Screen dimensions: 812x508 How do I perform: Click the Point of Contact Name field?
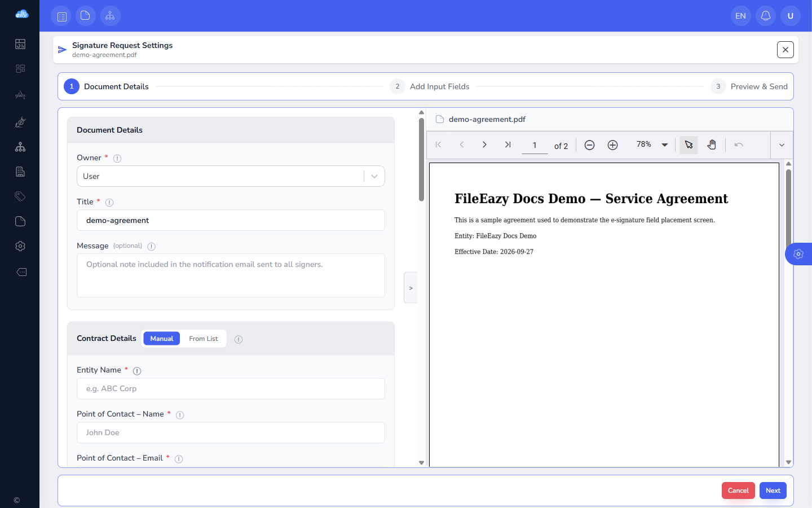point(231,432)
